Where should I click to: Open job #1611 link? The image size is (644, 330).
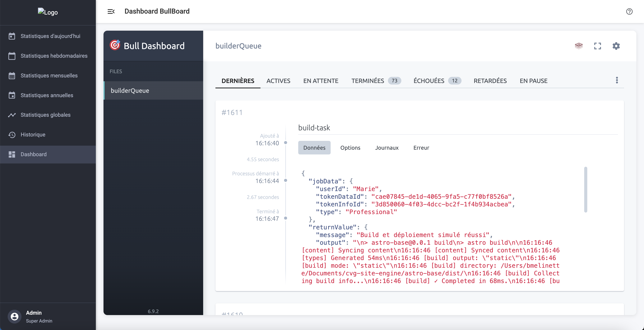(232, 112)
